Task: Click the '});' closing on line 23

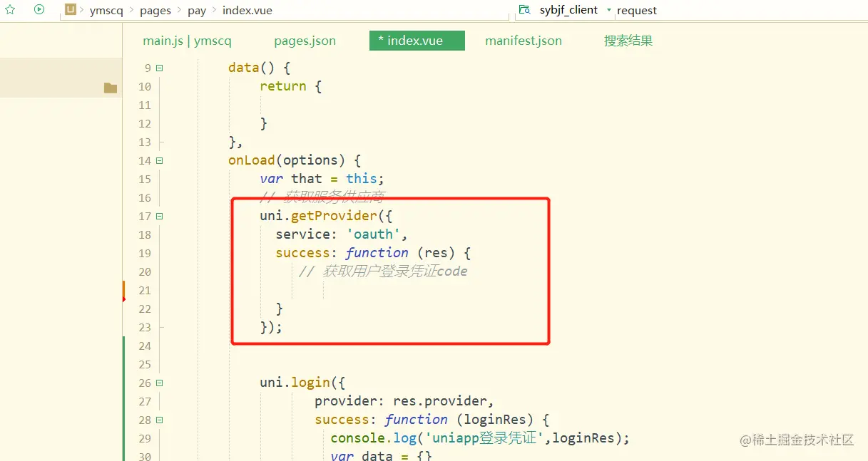Action: 271,327
